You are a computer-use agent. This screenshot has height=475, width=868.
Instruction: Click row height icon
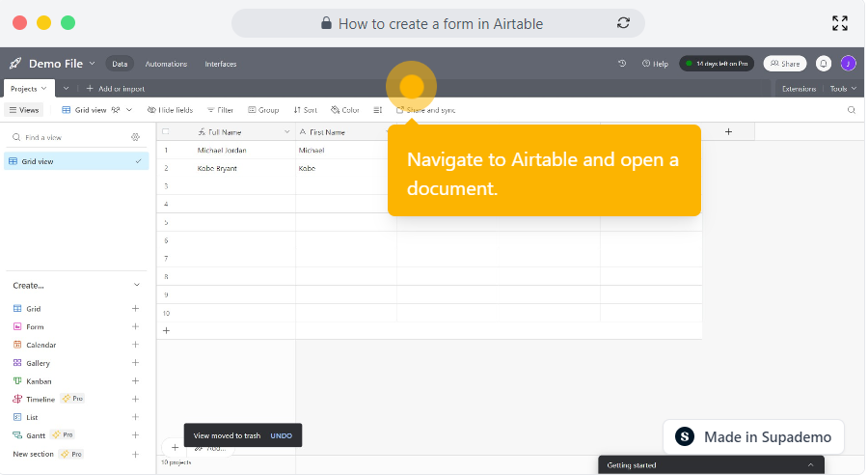[377, 110]
